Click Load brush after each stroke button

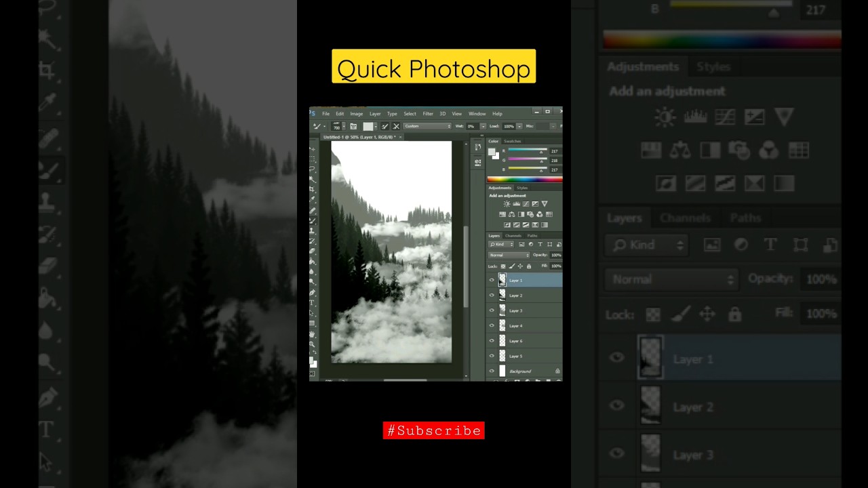click(x=384, y=126)
